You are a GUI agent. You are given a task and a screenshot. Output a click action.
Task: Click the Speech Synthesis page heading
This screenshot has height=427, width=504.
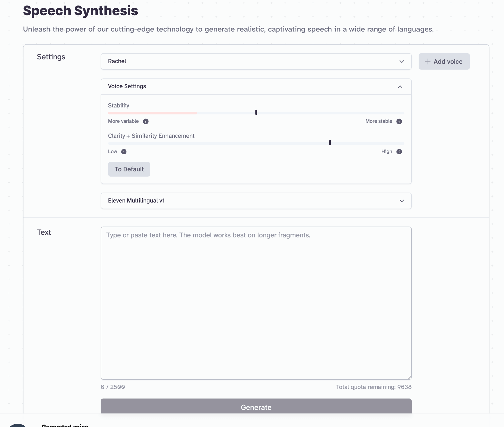(80, 11)
